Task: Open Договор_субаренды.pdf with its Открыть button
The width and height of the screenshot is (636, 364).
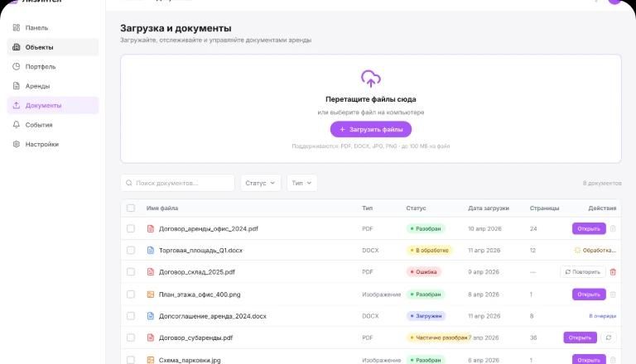Action: 580,338
